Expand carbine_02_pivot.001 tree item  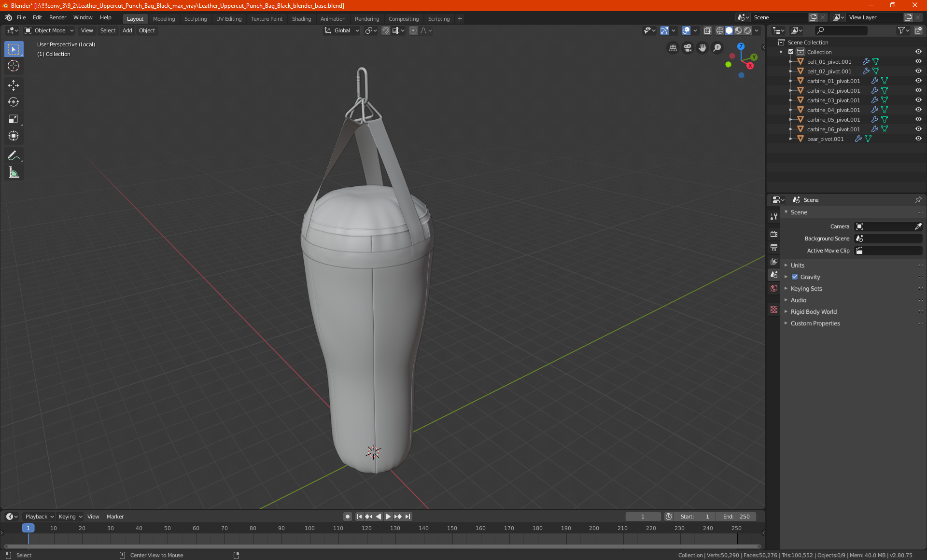790,91
